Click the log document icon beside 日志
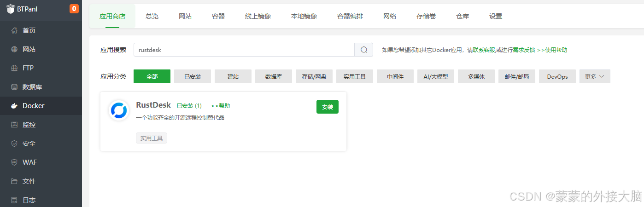 click(x=14, y=200)
